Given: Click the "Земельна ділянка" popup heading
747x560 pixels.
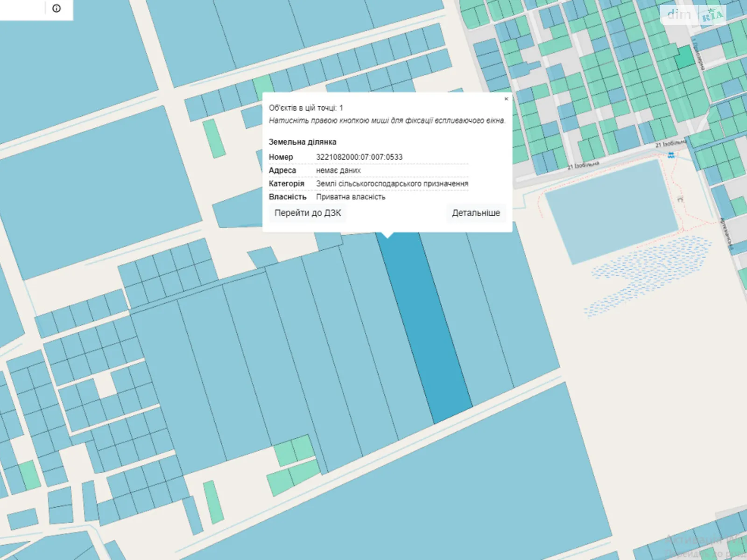Looking at the screenshot, I should (302, 142).
